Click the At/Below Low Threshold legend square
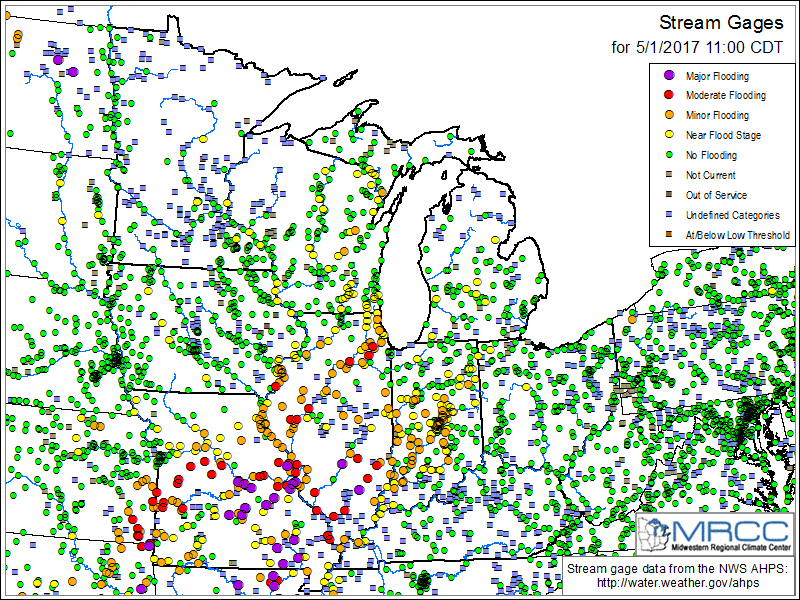This screenshot has width=800, height=600. [x=669, y=234]
